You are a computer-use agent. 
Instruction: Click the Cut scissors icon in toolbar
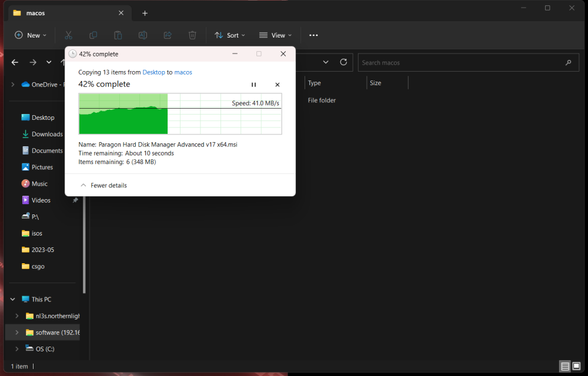(68, 35)
